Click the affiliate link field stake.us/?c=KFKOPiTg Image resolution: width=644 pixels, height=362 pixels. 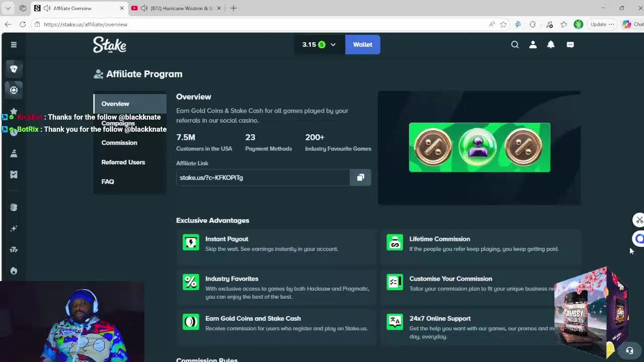tap(263, 177)
